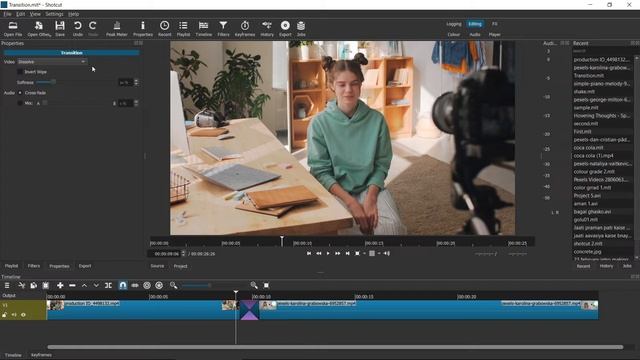Select the Audio layout button

475,35
